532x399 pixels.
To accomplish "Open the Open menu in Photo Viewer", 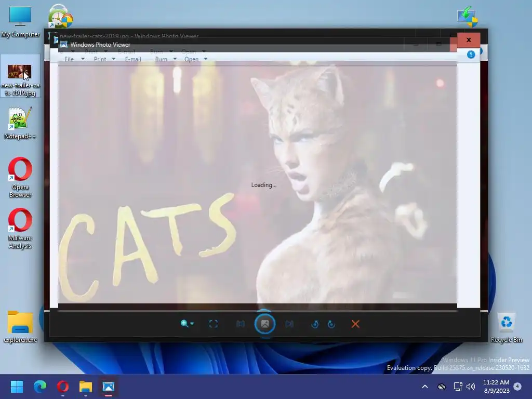I will 191,59.
